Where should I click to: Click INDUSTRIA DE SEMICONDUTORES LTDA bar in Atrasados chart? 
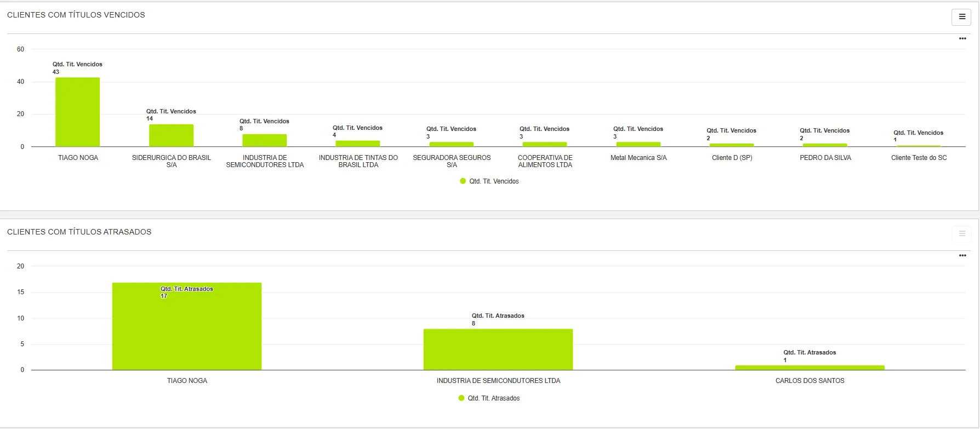[x=498, y=350]
